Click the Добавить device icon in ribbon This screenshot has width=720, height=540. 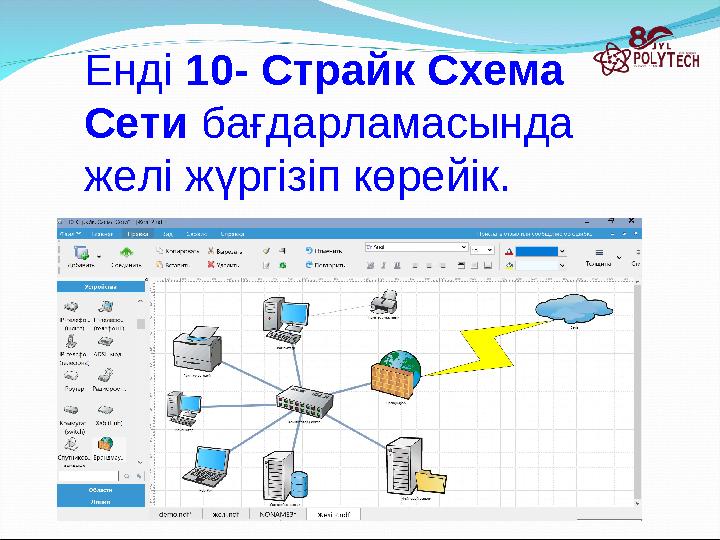tap(81, 253)
